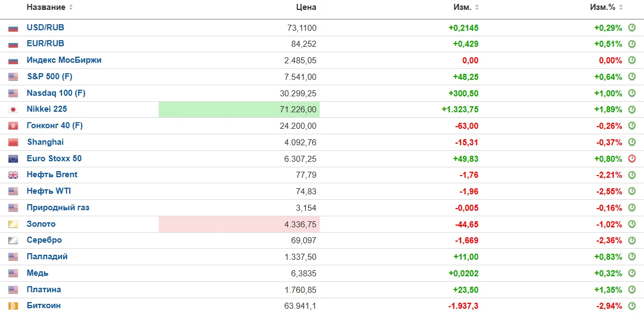Image resolution: width=644 pixels, height=317 pixels.
Task: Sort by Изм.% column arrows
Action: (x=620, y=7)
